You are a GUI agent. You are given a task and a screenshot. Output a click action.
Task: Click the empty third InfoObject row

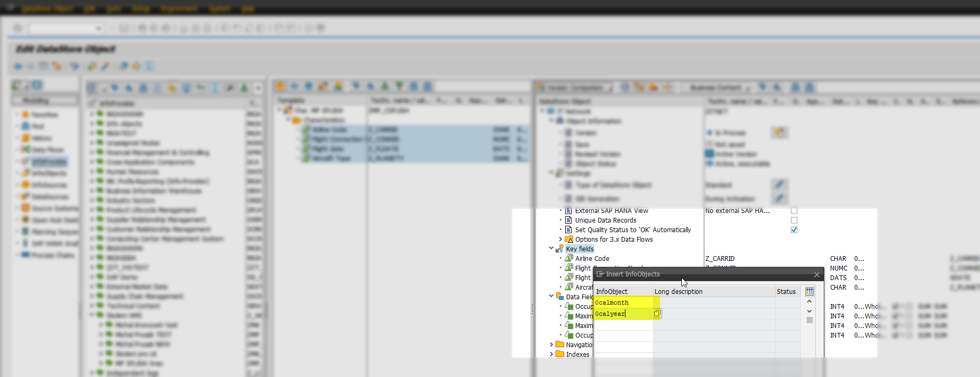pyautogui.click(x=623, y=325)
